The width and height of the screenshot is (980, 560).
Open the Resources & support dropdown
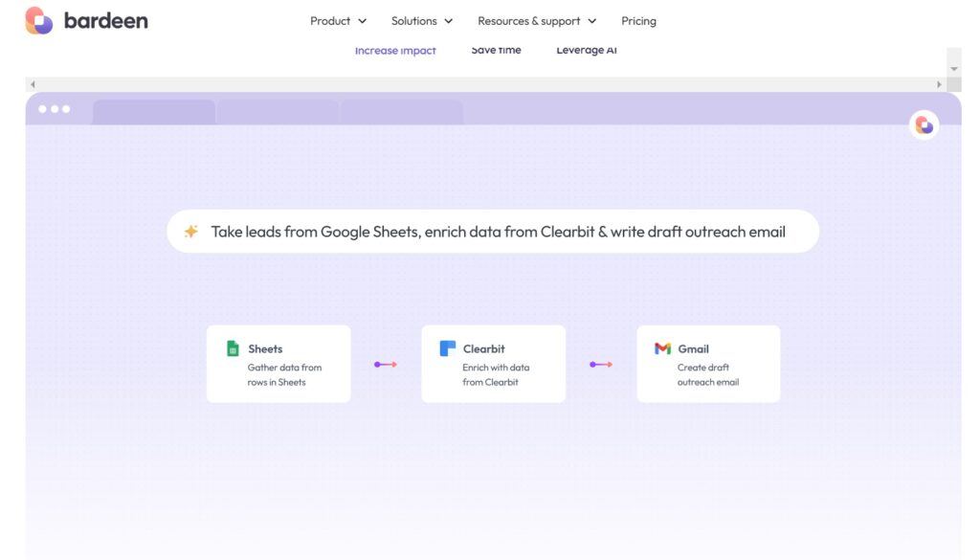click(x=536, y=21)
